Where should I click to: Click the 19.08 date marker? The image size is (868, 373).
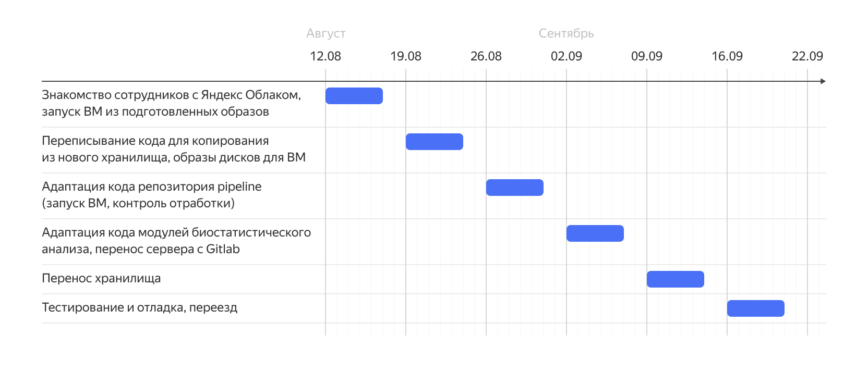point(405,56)
